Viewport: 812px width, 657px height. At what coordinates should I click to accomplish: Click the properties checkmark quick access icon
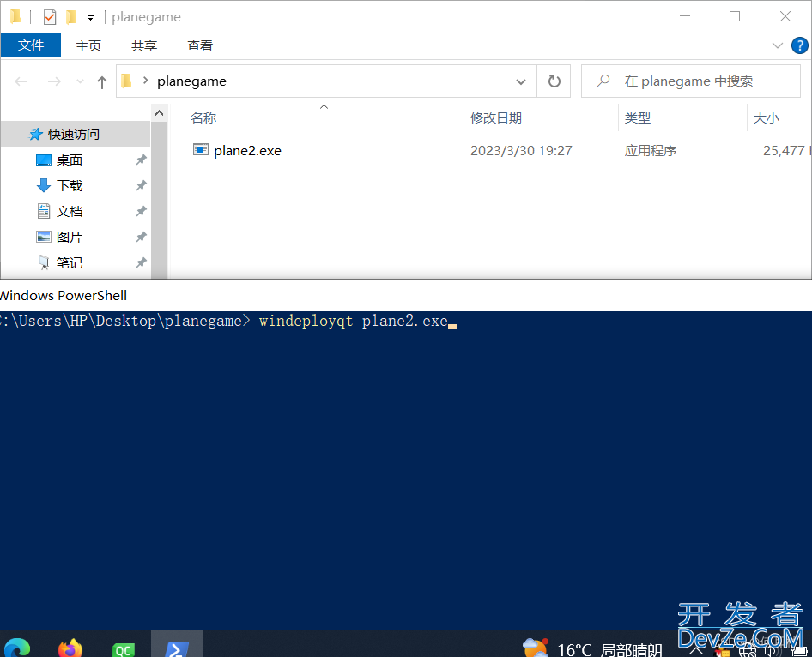(50, 17)
